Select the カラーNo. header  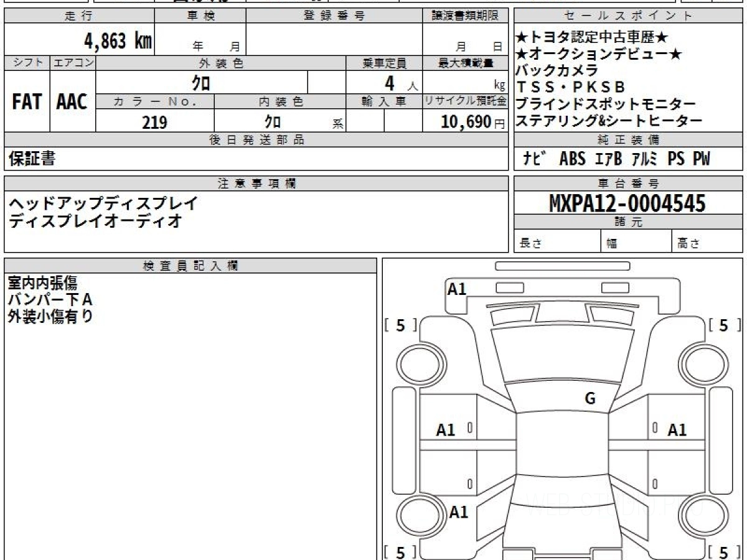(155, 102)
